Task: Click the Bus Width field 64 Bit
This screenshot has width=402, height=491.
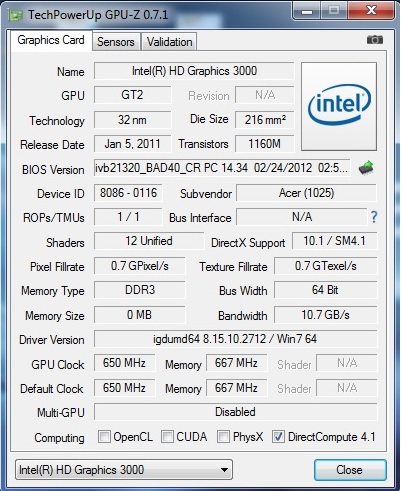Action: pyautogui.click(x=326, y=290)
